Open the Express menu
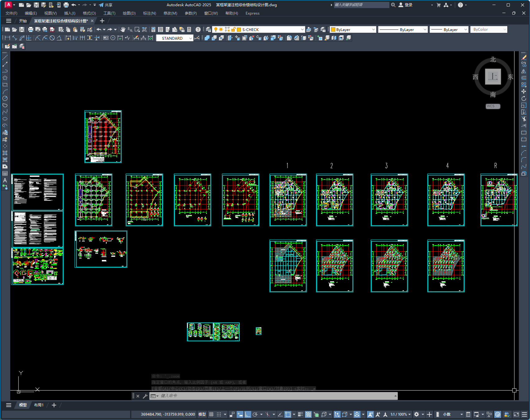The image size is (530, 420). 252,13
